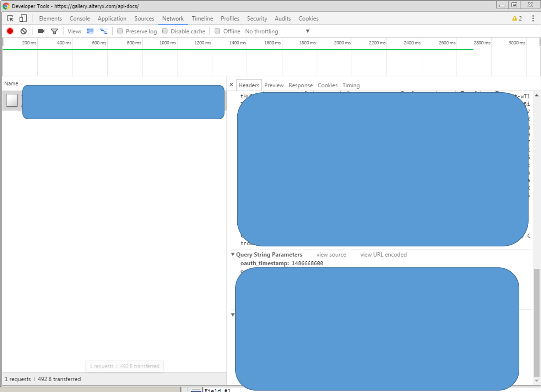Open the Timing tab of the request
Screen dimensions: 541x392
pos(351,85)
